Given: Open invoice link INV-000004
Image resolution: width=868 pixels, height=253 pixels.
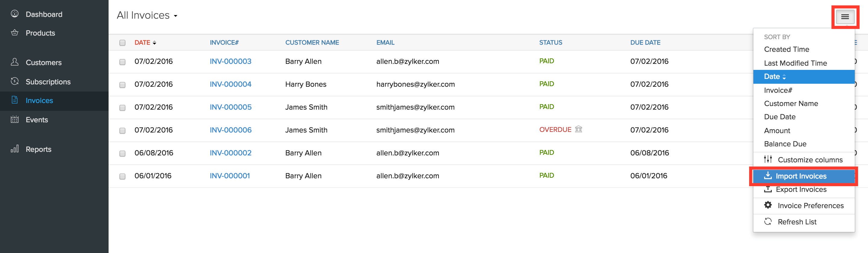Looking at the screenshot, I should (x=230, y=84).
